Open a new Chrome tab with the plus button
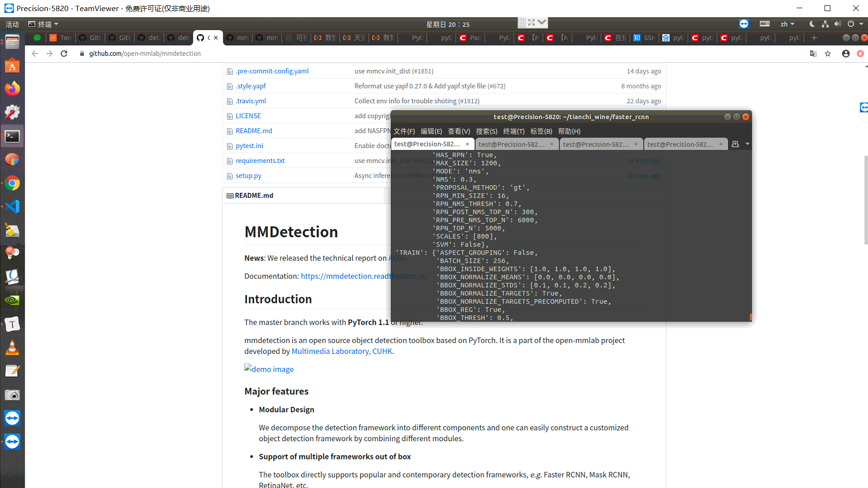This screenshot has height=488, width=868. (x=814, y=38)
